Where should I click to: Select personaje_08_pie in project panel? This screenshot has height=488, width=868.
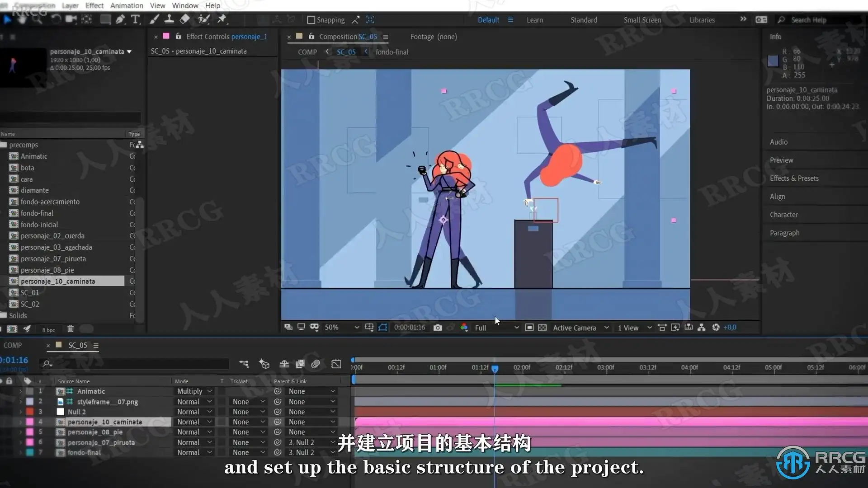47,270
